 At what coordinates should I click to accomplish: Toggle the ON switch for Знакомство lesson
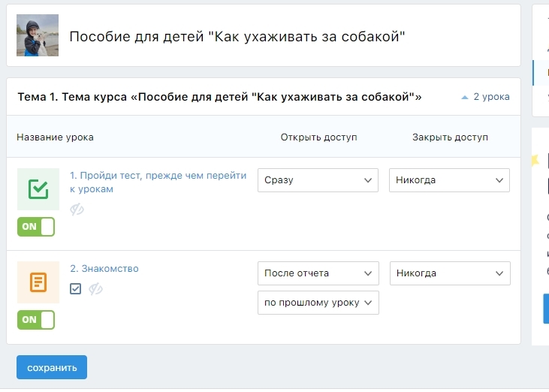[x=36, y=320]
